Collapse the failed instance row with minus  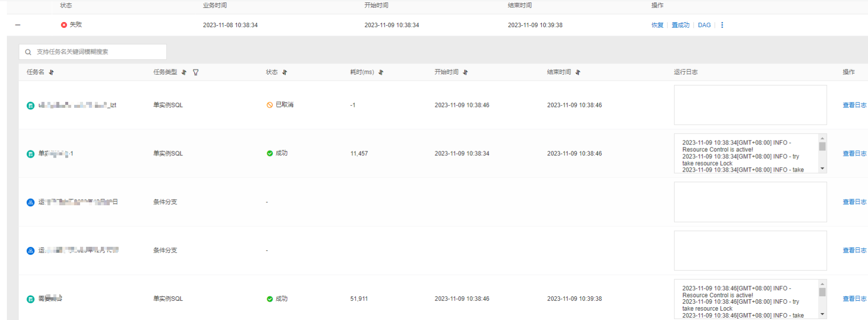18,25
